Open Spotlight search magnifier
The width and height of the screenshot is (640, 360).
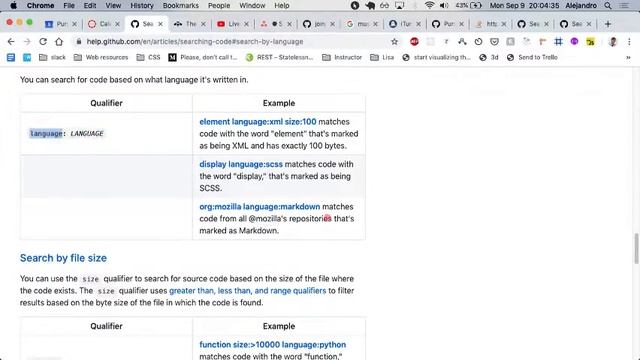[x=608, y=6]
